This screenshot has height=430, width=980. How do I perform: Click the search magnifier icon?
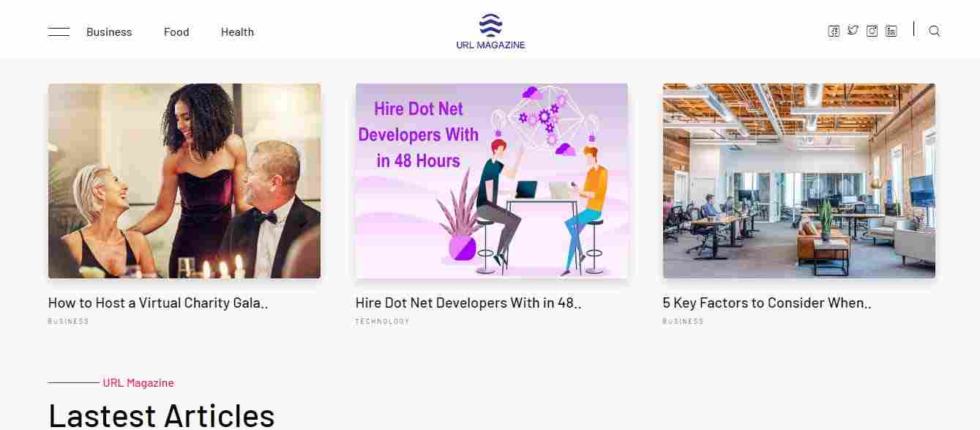tap(935, 31)
